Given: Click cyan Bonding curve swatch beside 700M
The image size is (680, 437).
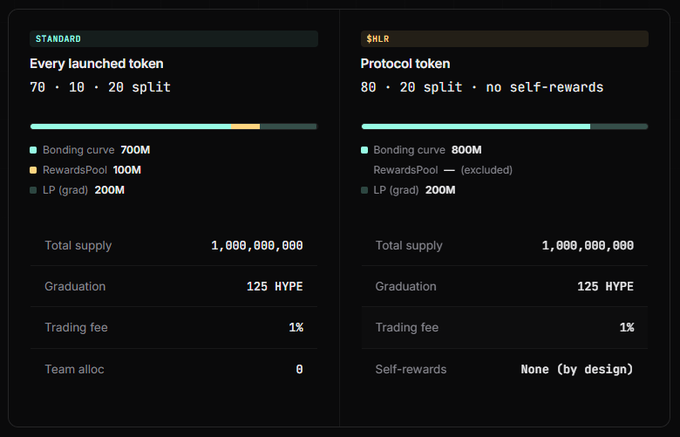Looking at the screenshot, I should [33, 150].
